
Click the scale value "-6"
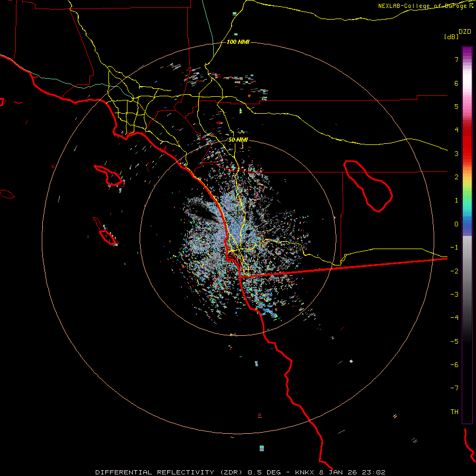click(x=454, y=365)
